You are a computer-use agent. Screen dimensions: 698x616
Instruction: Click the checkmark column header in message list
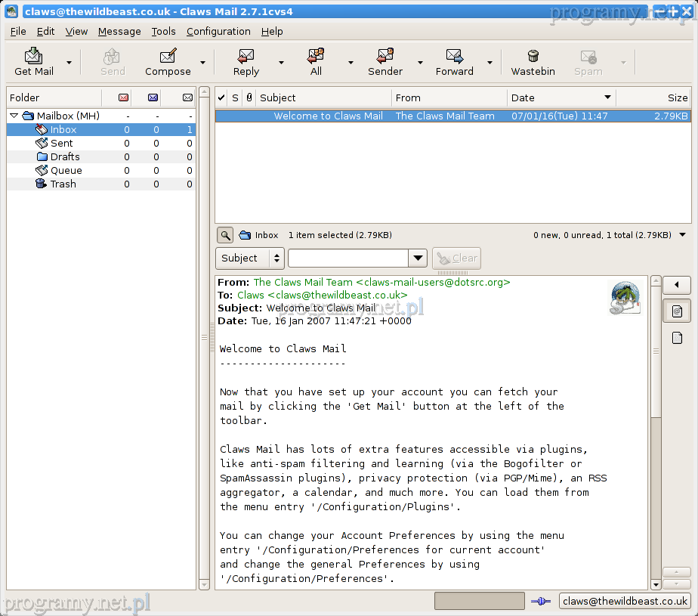click(x=221, y=98)
